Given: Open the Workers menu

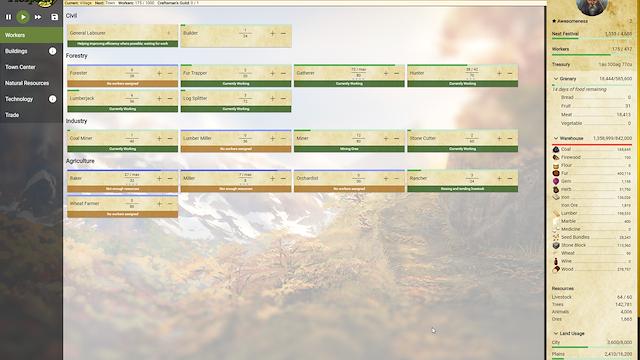Looking at the screenshot, I should (x=31, y=35).
